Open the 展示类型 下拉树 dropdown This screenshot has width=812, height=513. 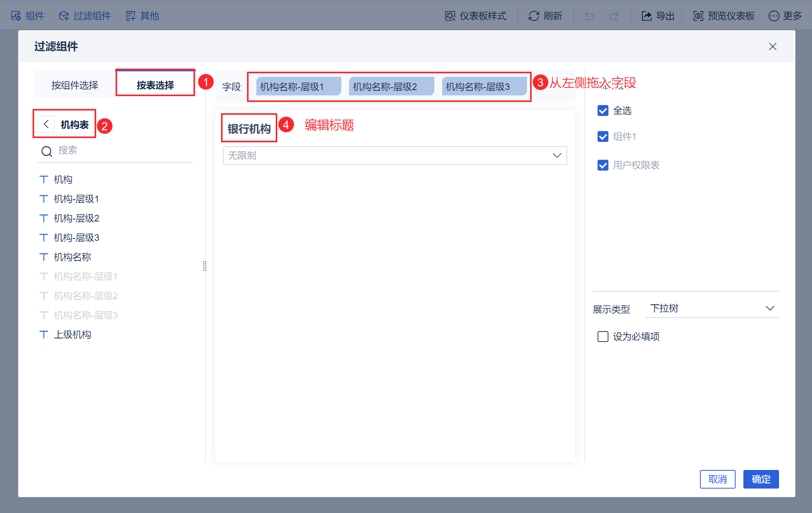click(x=712, y=308)
